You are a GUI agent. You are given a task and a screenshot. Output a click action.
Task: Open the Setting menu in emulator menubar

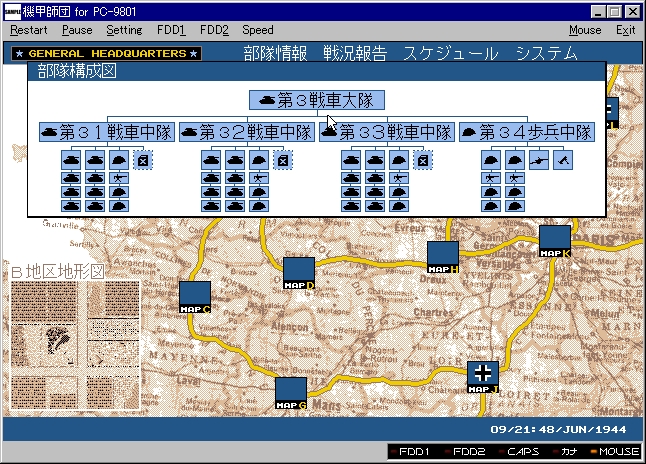pos(125,30)
